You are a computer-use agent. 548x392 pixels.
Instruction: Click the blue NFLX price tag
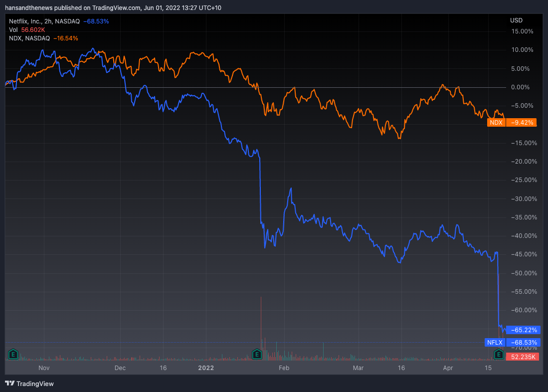[x=495, y=343]
